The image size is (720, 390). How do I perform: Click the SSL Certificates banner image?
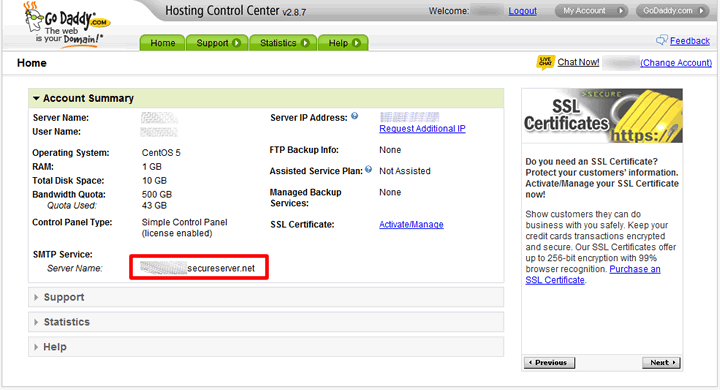coord(602,116)
